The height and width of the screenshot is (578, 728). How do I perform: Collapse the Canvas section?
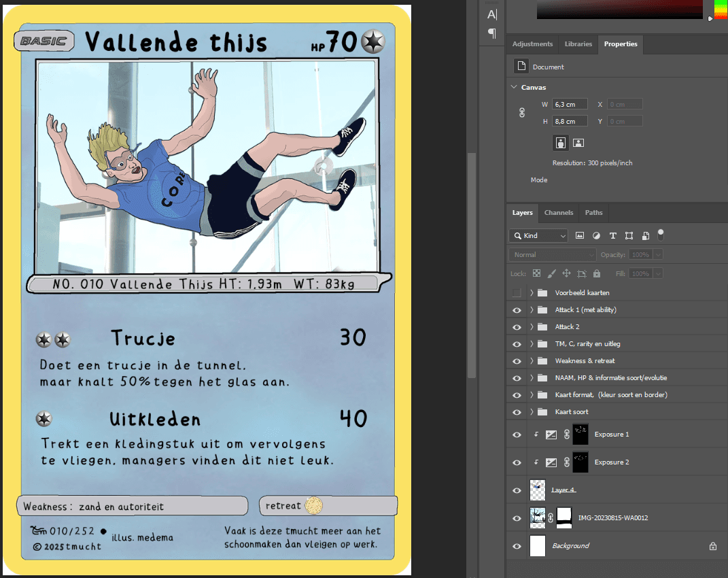coord(514,87)
